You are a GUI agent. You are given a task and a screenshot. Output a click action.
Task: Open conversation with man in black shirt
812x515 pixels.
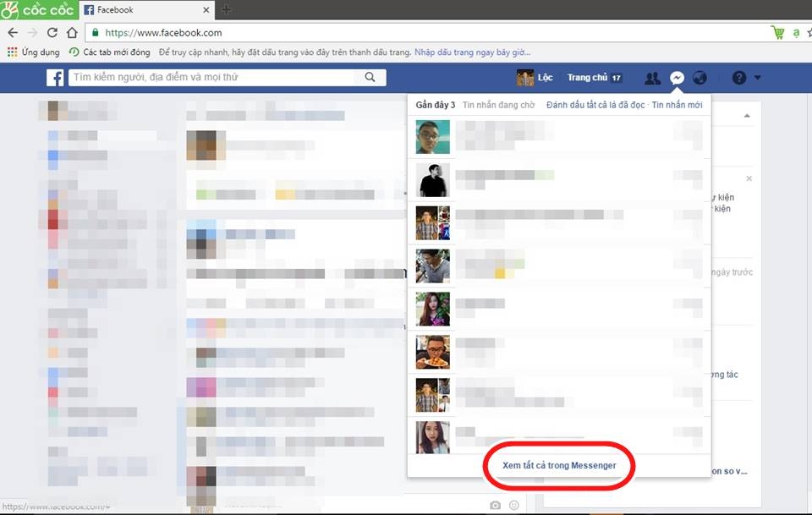(x=559, y=179)
